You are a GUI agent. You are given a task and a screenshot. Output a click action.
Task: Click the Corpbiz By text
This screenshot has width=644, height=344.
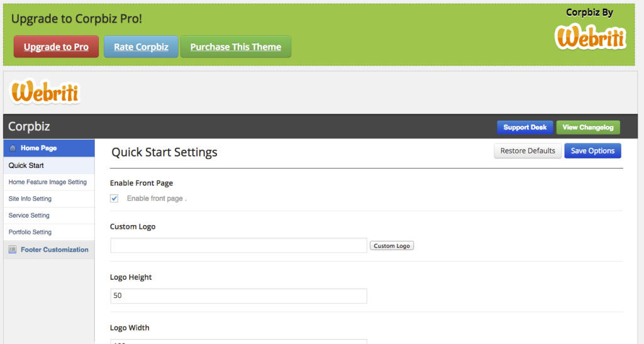[x=589, y=13]
